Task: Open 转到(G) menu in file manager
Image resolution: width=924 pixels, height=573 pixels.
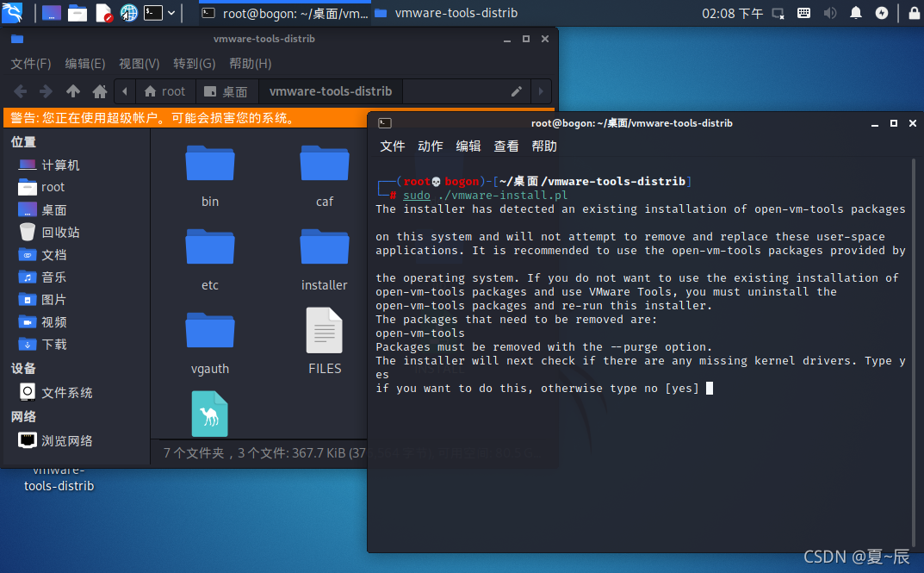Action: pos(194,64)
